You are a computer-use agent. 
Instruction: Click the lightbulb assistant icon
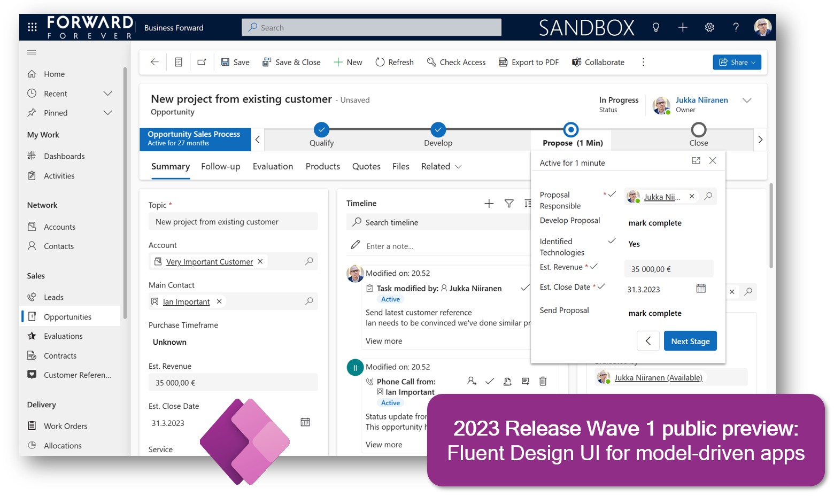click(x=656, y=27)
